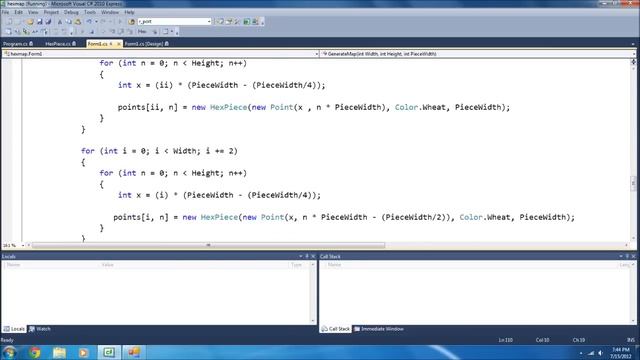Open the View menu
Viewport: 640px width, 360px height.
coord(33,12)
